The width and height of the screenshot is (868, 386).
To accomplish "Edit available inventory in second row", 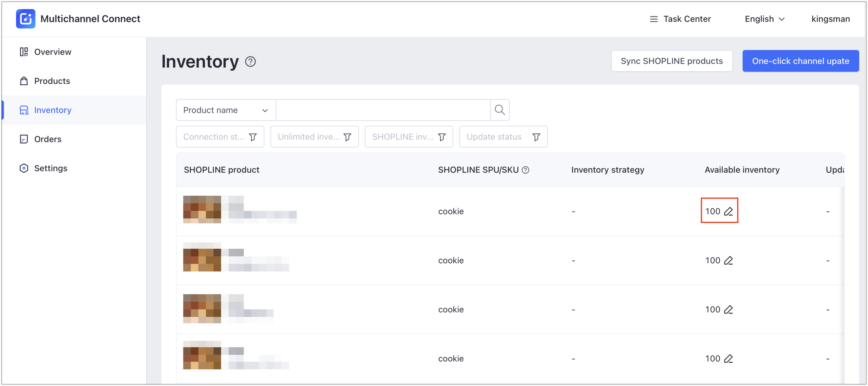I will coord(729,261).
